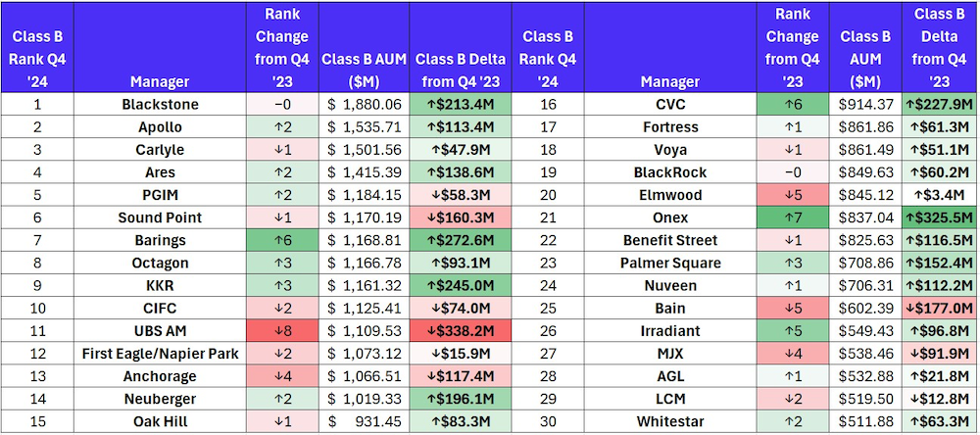Image resolution: width=980 pixels, height=435 pixels.
Task: Select MJX's ↓$91.9M delta cell
Action: (x=938, y=354)
